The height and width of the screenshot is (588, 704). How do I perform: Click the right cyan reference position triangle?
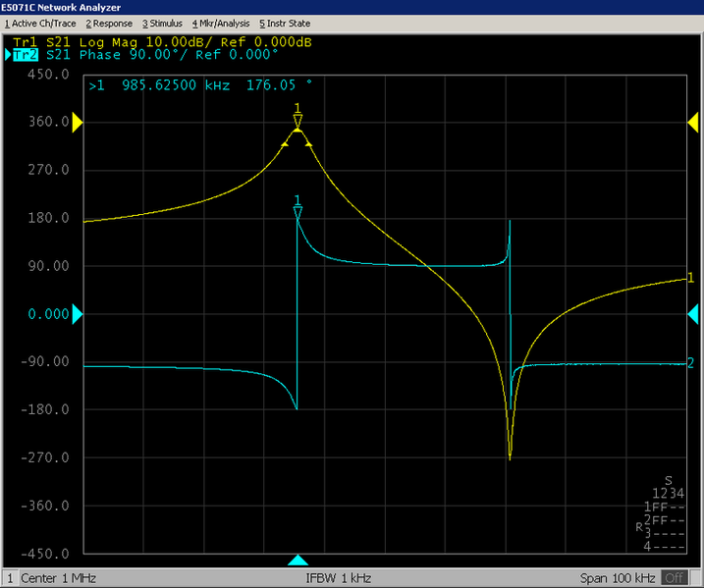(693, 314)
